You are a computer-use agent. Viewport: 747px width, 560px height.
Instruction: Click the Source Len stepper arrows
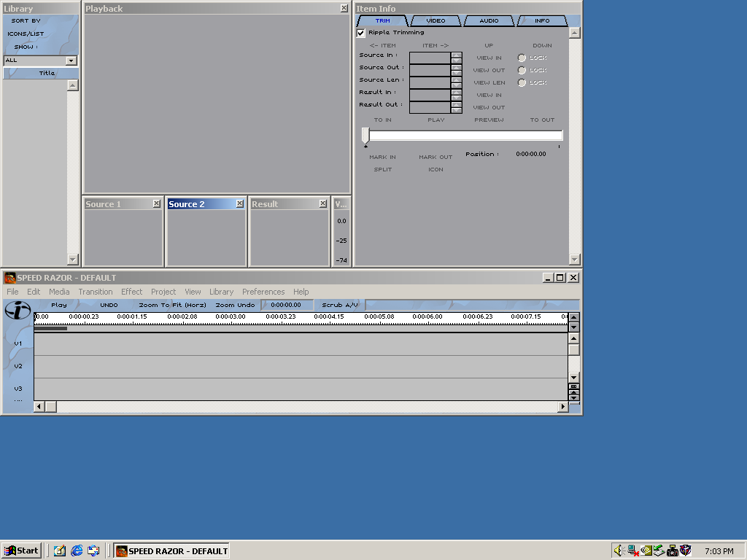click(457, 82)
